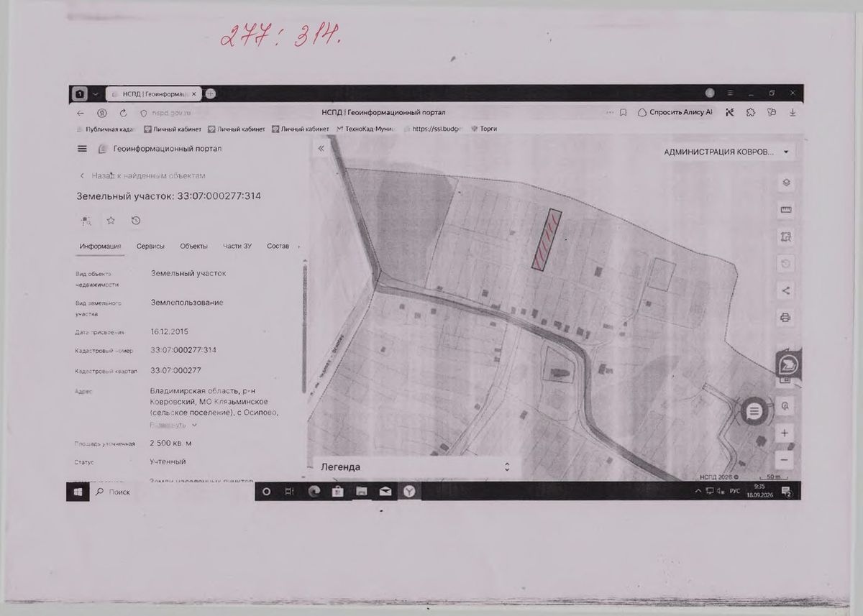Screen dimensions: 863x616
Task: Open browser downloads icon
Action: click(793, 112)
